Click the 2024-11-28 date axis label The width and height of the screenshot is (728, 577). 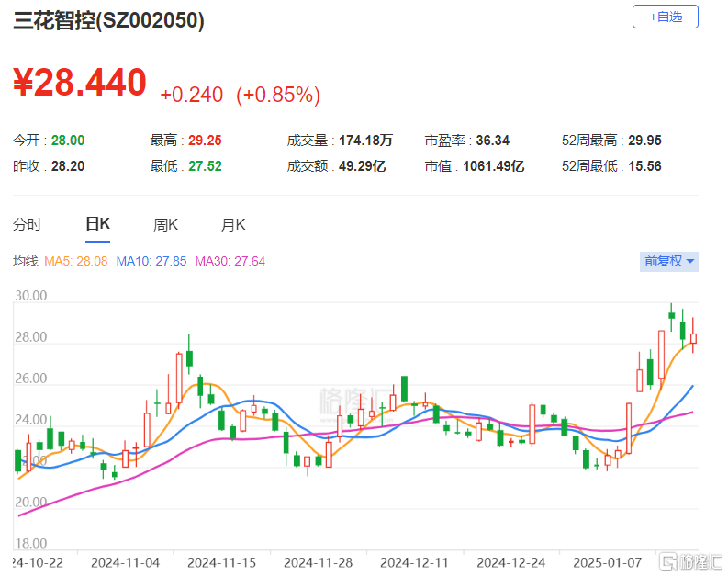click(318, 563)
